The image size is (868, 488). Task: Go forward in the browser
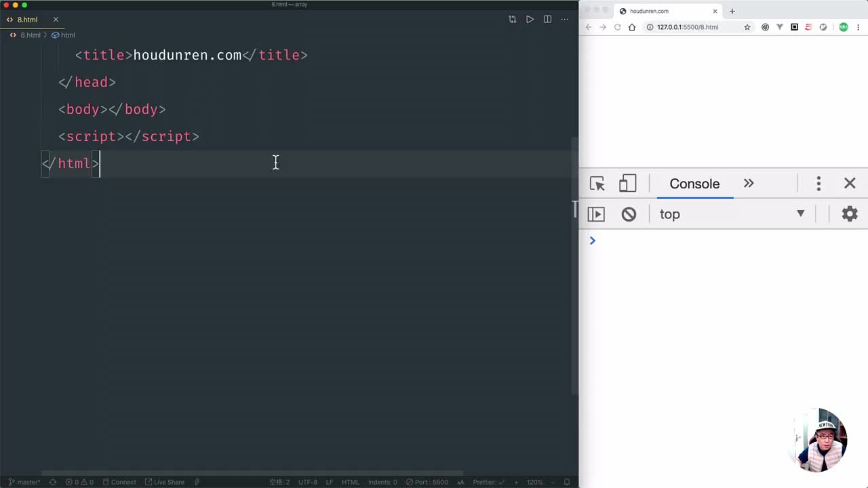[x=603, y=27]
